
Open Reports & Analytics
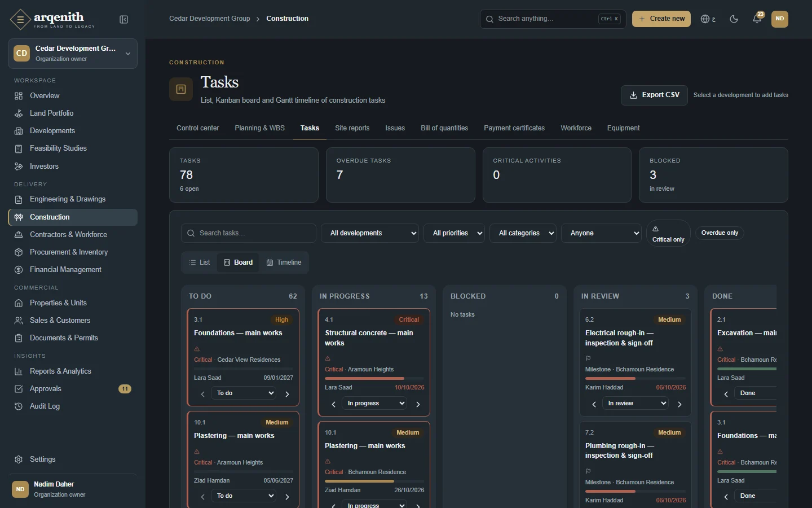pyautogui.click(x=73, y=371)
